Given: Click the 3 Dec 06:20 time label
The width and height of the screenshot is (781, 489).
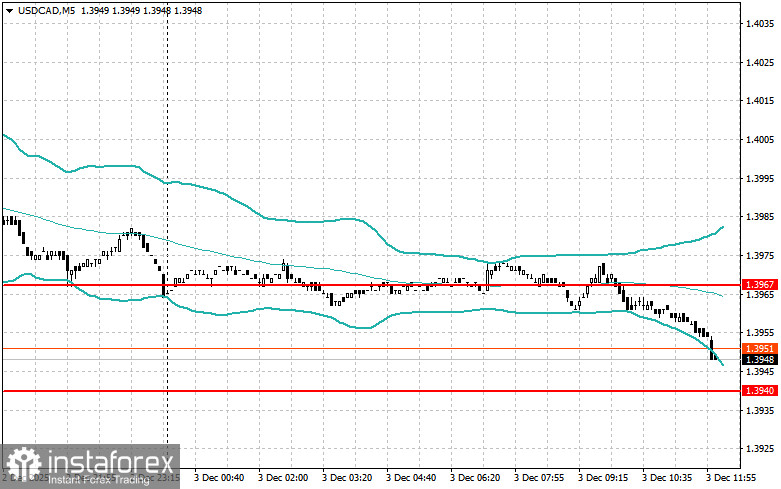Looking at the screenshot, I should (x=475, y=478).
